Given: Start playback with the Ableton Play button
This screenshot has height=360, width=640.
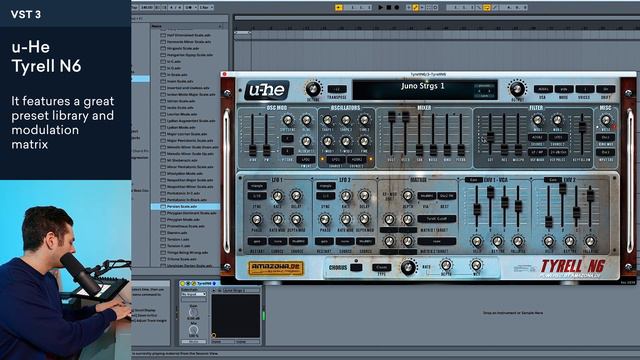Looking at the screenshot, I should coord(381,7).
